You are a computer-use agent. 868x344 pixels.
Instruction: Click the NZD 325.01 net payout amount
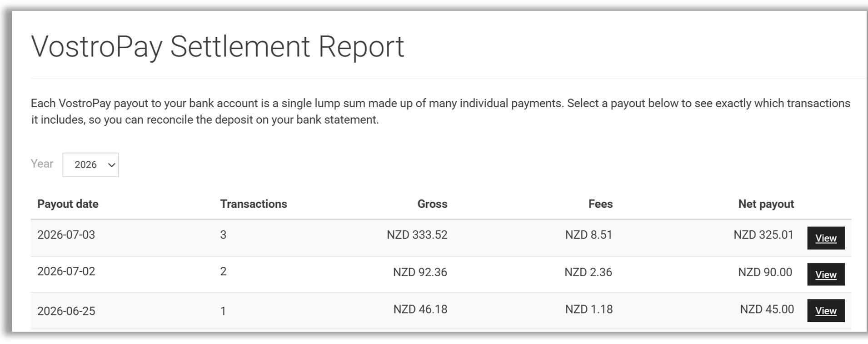click(763, 235)
